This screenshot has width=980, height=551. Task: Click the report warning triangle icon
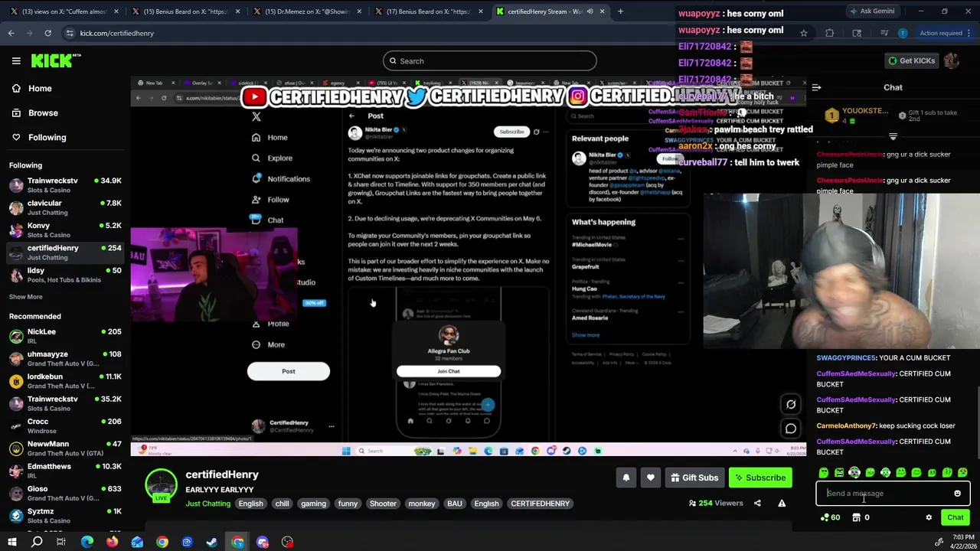point(782,503)
